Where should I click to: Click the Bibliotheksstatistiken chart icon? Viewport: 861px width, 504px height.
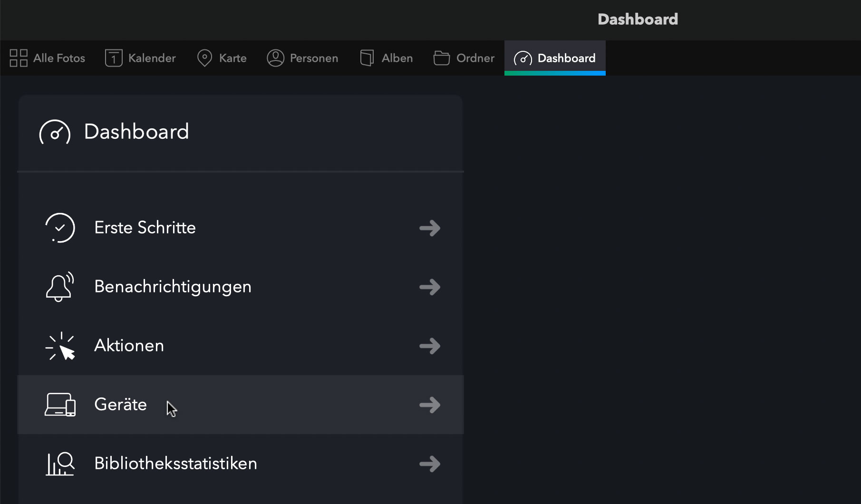click(60, 464)
